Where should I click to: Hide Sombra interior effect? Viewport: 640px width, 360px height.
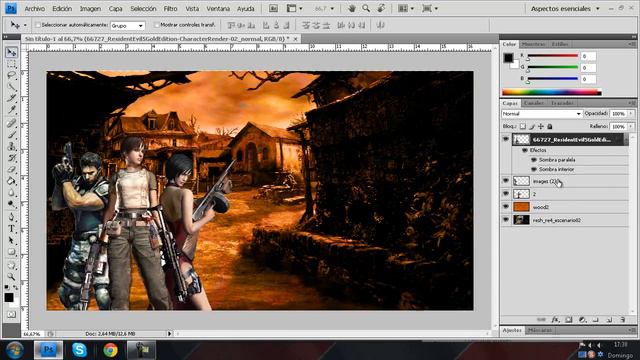click(534, 169)
